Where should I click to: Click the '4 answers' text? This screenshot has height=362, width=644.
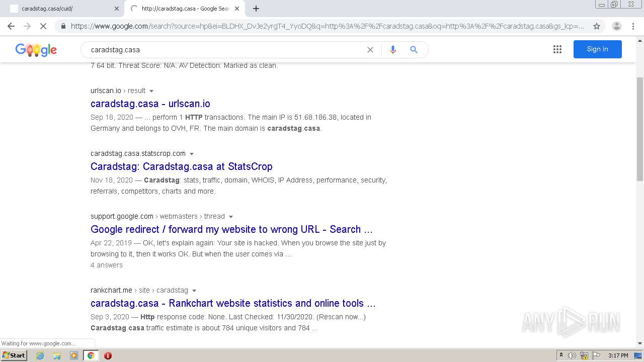(x=107, y=265)
